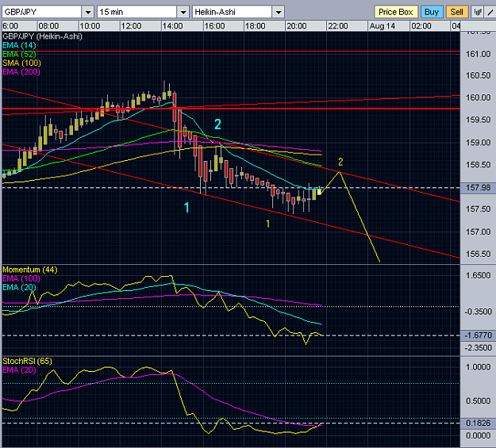This screenshot has width=496, height=448.
Task: Click the 0.5000 StochRSI axis label
Action: pyautogui.click(x=478, y=400)
